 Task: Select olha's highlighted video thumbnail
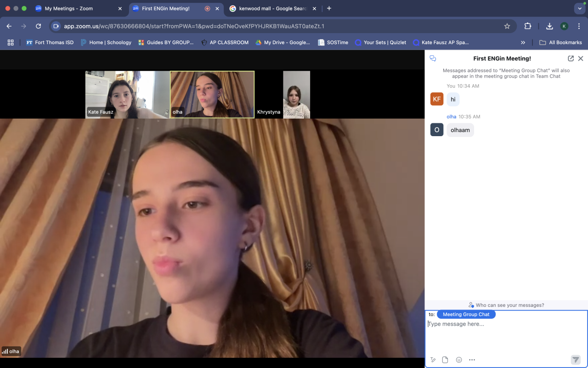click(x=212, y=94)
